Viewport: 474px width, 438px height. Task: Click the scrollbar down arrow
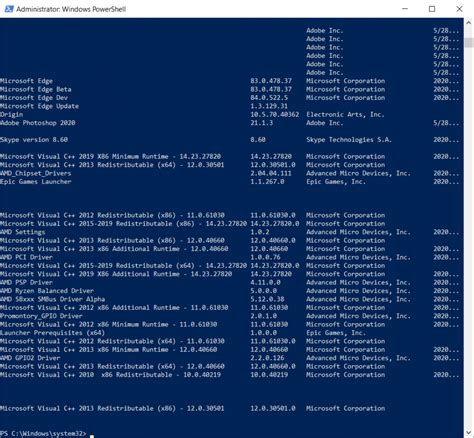[469, 433]
